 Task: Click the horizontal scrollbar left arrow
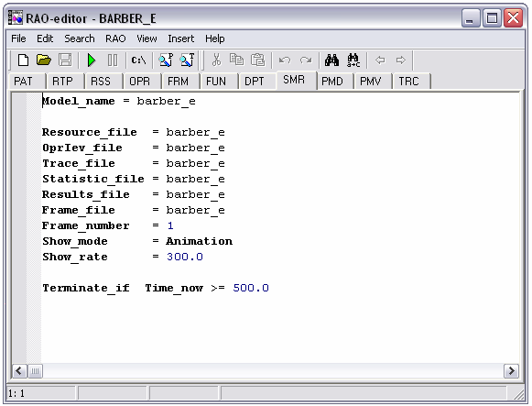(x=19, y=370)
